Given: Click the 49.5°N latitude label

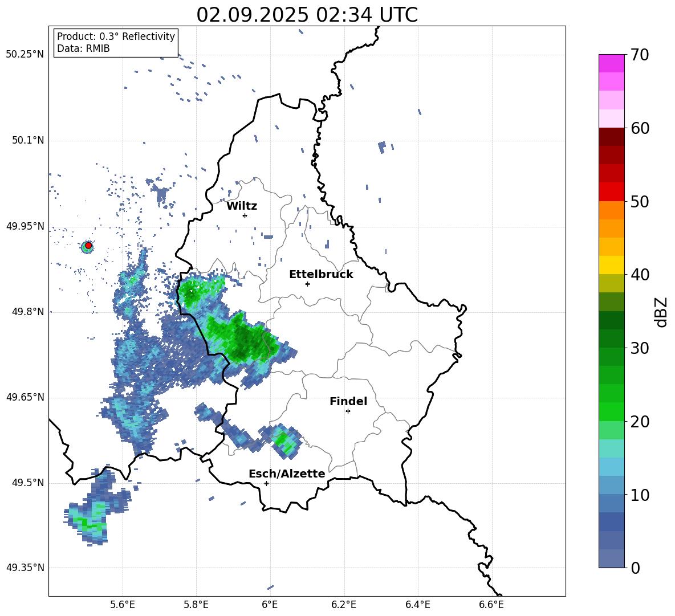Looking at the screenshot, I should (x=28, y=483).
